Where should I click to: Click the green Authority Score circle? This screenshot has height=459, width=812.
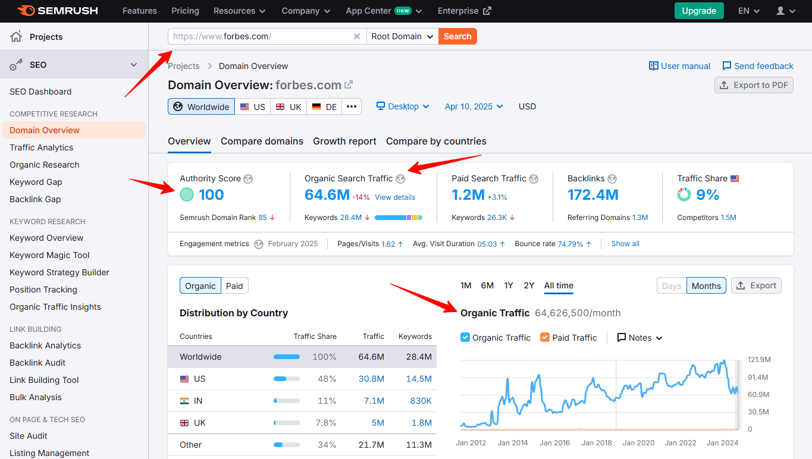tap(186, 195)
